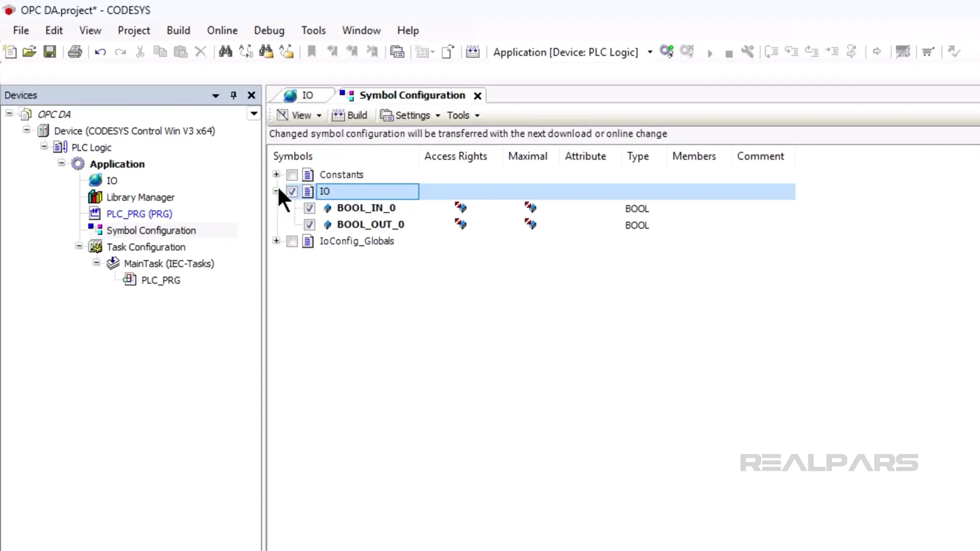Open the File menu
Image resolution: width=980 pixels, height=551 pixels.
(21, 31)
